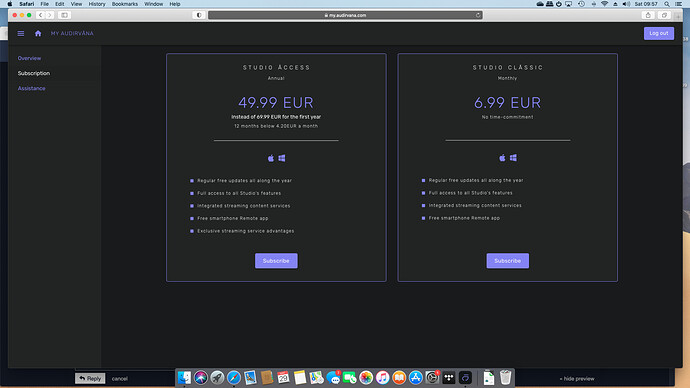The width and height of the screenshot is (690, 388).
Task: Launch Siri from the Dock
Action: click(201, 377)
